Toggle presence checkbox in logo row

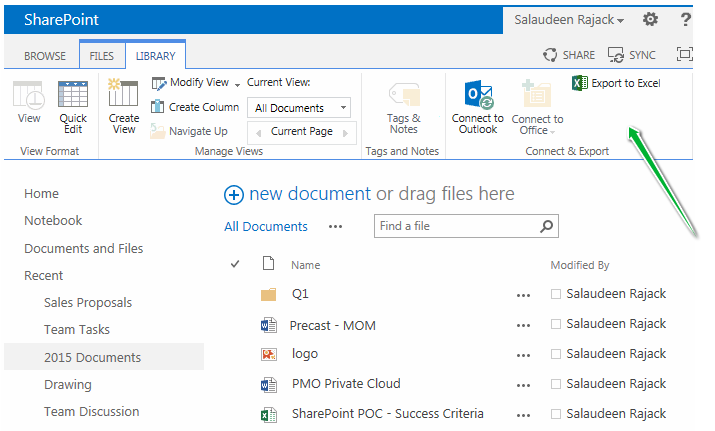pyautogui.click(x=555, y=354)
